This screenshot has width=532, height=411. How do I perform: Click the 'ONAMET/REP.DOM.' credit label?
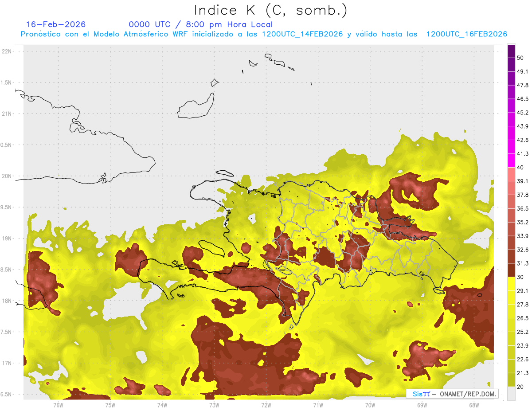pyautogui.click(x=467, y=394)
